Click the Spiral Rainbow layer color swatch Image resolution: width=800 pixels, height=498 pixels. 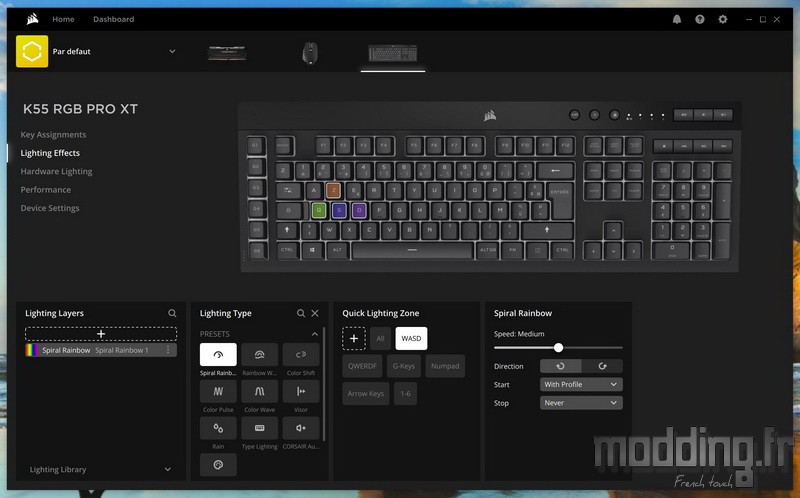click(x=32, y=350)
